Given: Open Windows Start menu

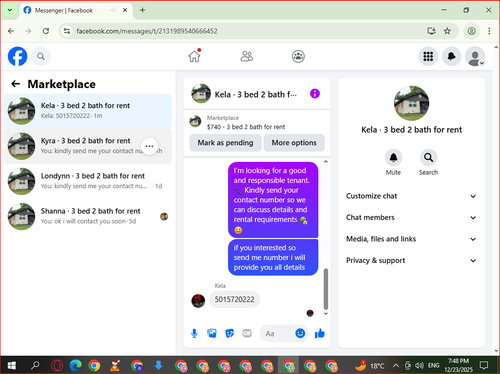Looking at the screenshot, I should coord(11,366).
